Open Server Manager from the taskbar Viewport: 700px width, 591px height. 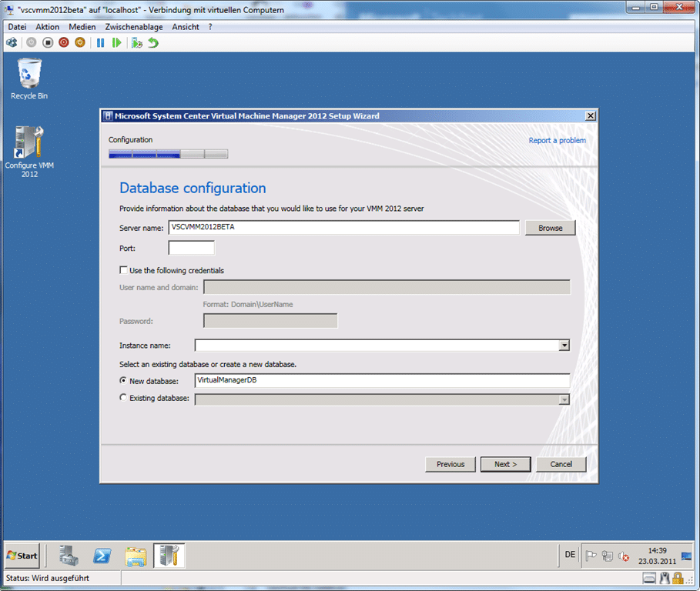pyautogui.click(x=69, y=556)
